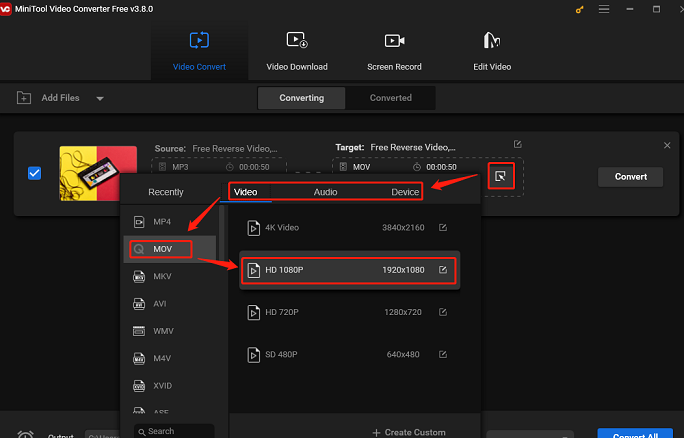Click the 4K Video file play icon
This screenshot has height=438, width=684.
(253, 228)
